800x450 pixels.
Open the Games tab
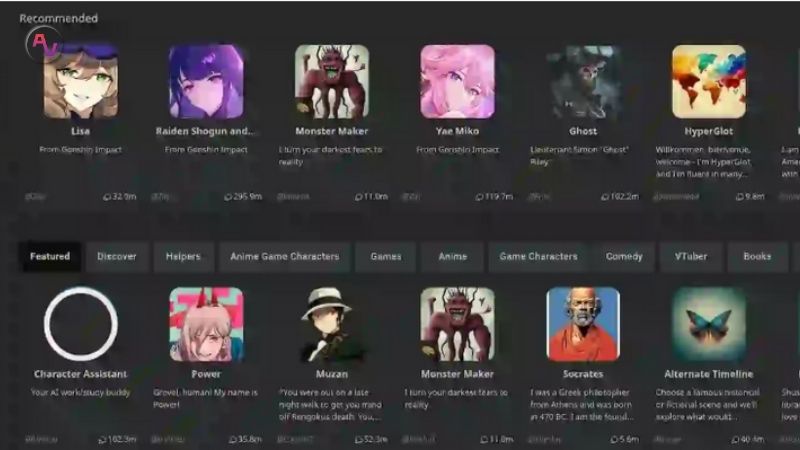386,257
